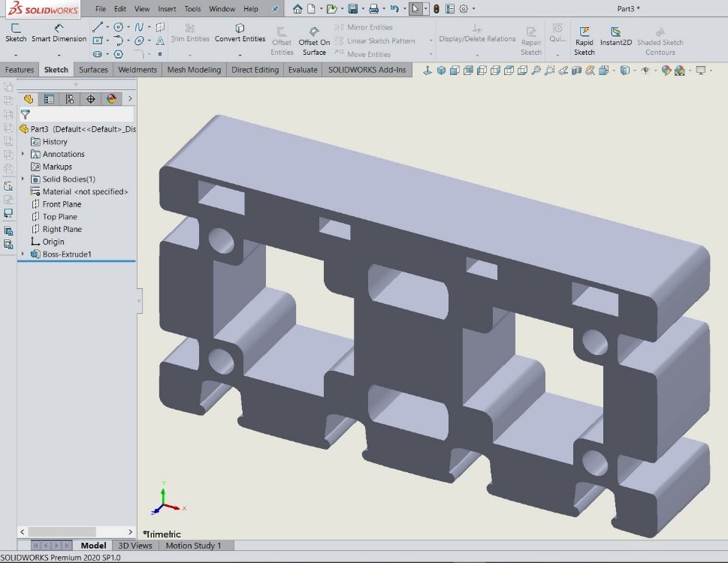Click the Smart Dimension tool
Image resolution: width=728 pixels, height=563 pixels.
59,33
